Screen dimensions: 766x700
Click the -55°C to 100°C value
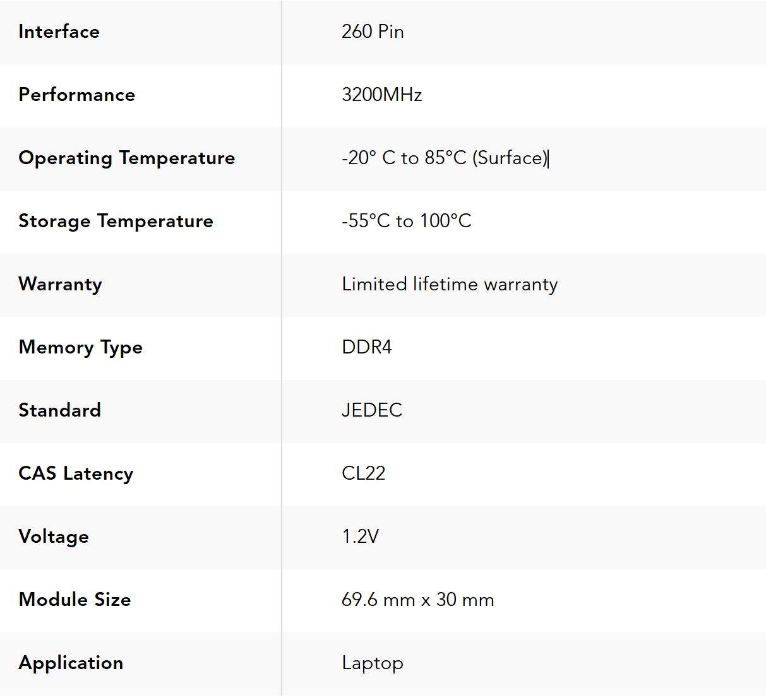point(406,221)
